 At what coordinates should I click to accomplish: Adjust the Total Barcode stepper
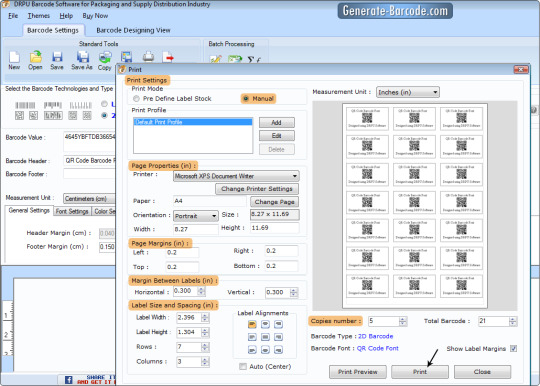coord(513,321)
